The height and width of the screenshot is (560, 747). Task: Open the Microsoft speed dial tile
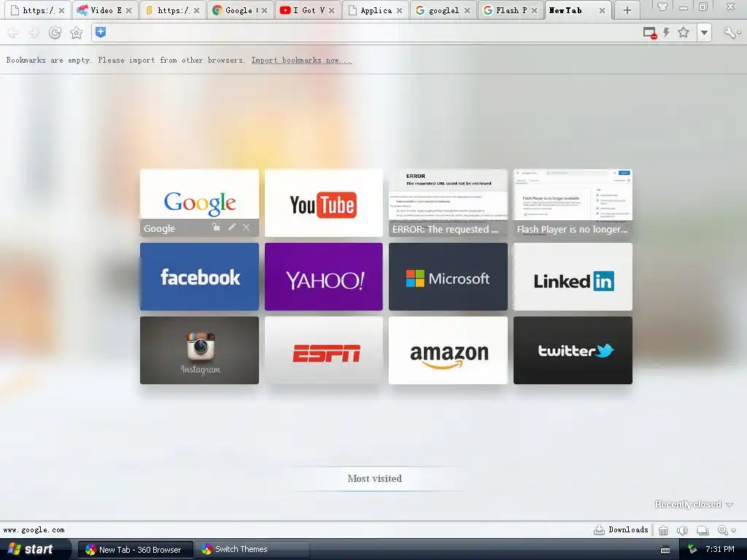click(448, 276)
